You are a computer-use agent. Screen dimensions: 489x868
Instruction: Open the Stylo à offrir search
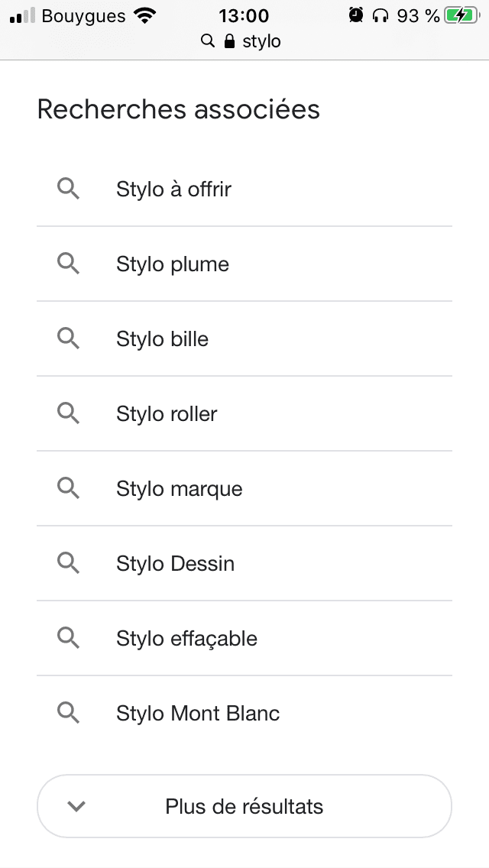point(173,189)
